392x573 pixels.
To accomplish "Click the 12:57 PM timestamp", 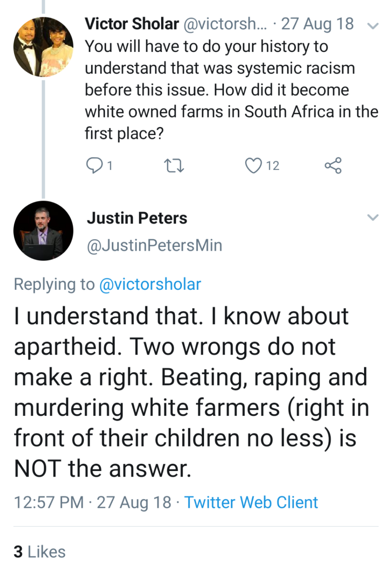I will click(49, 502).
